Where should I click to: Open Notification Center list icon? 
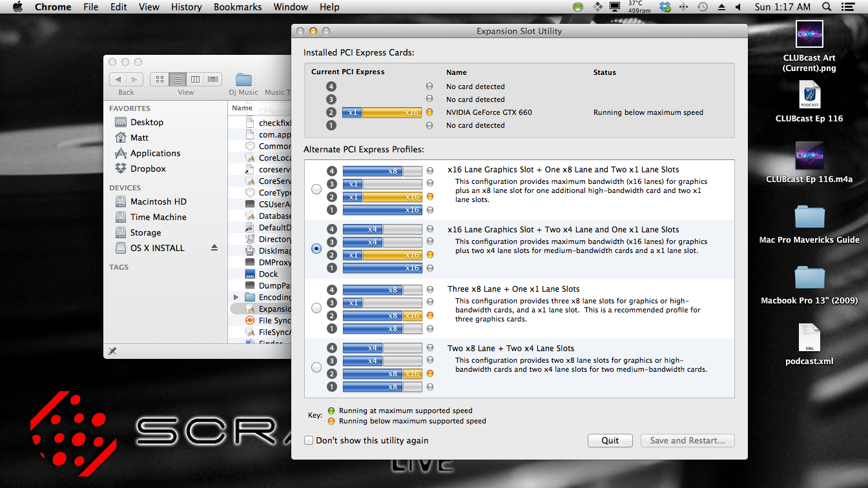849,7
